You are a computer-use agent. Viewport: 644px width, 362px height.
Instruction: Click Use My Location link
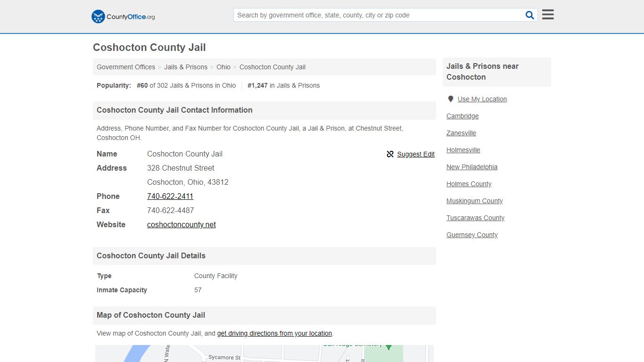(482, 99)
